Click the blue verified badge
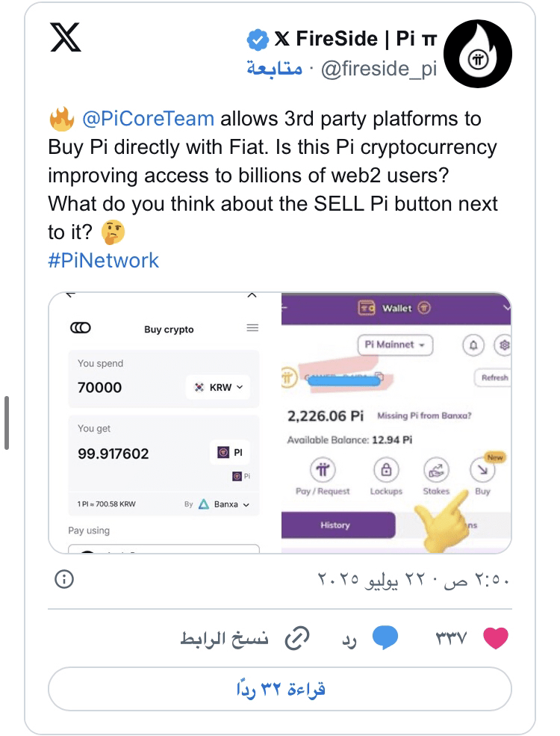 257,40
